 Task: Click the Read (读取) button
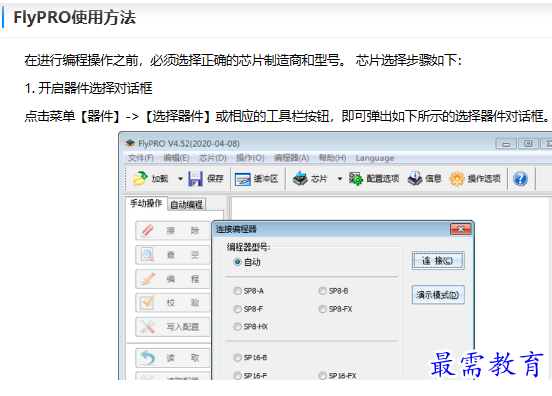tap(172, 358)
